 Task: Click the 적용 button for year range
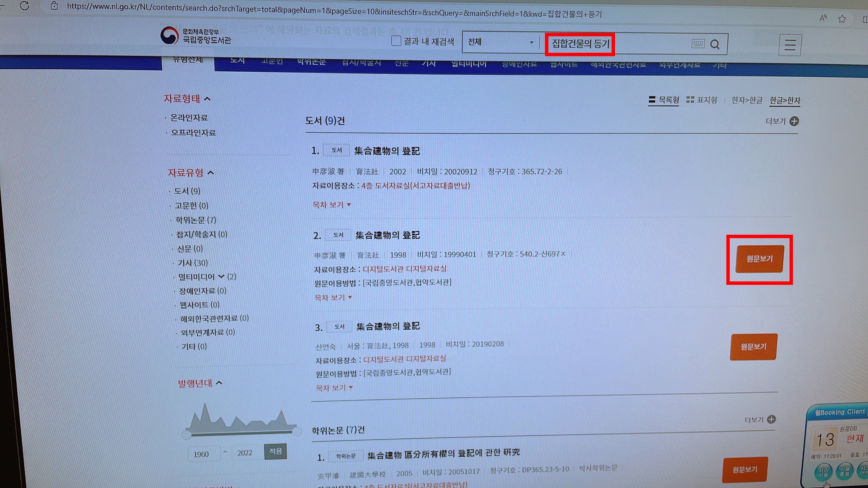pos(275,451)
